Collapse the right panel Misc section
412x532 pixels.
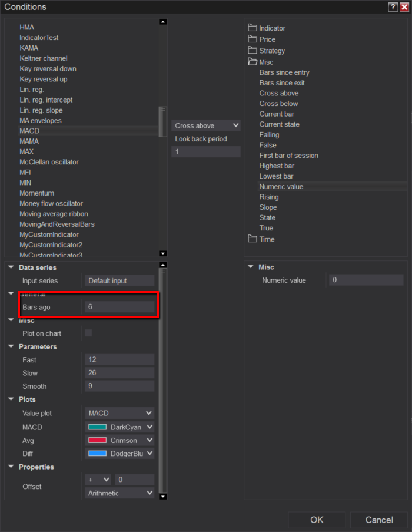pos(251,267)
